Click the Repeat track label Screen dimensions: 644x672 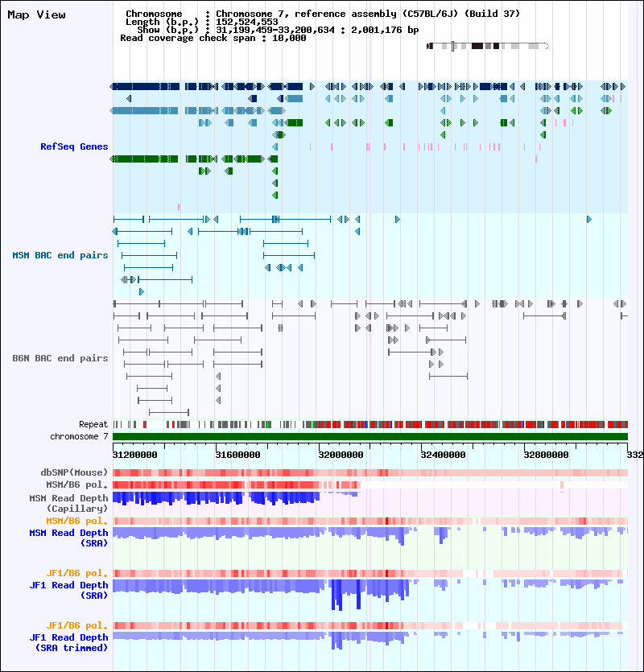click(93, 424)
